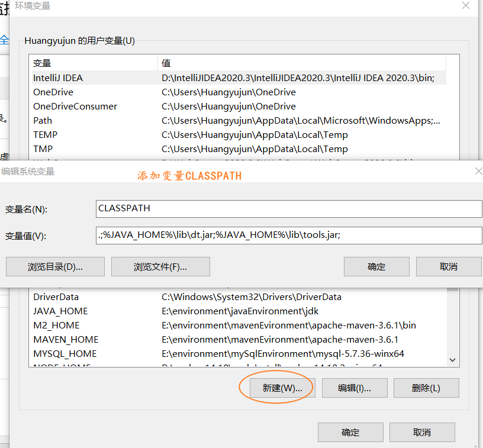483x448 pixels.
Task: Confirm with 确定 in 编辑系统变量 dialog
Action: [376, 267]
